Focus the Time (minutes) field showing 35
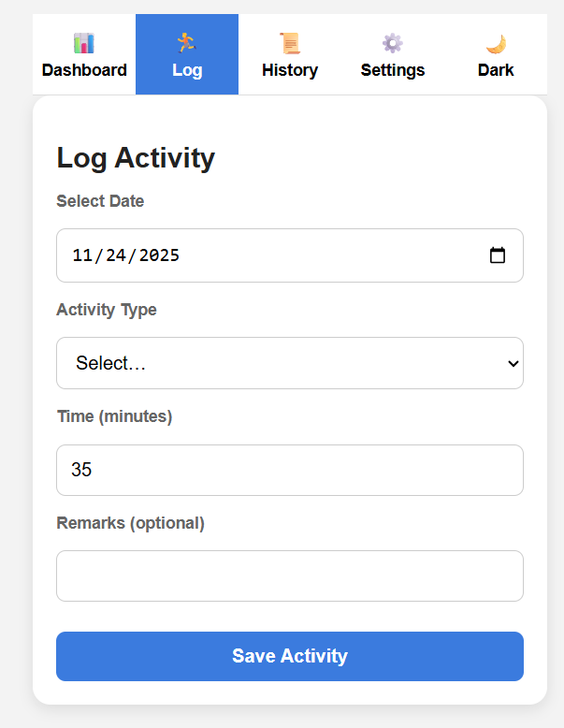This screenshot has height=728, width=564. [290, 470]
